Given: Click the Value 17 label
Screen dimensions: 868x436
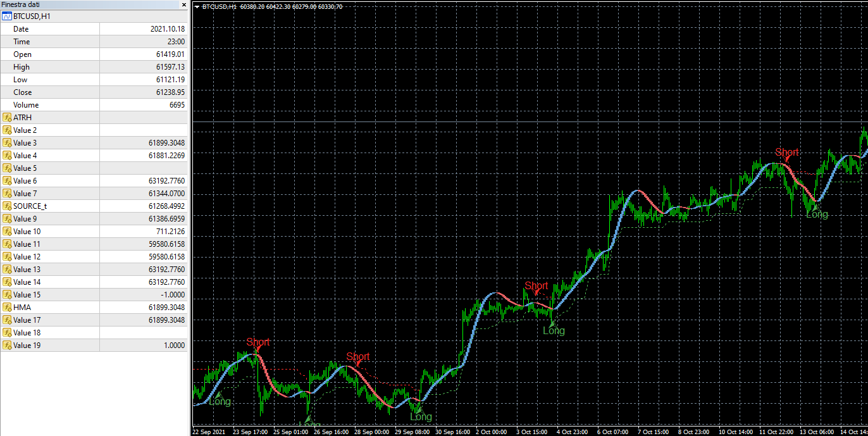Looking at the screenshot, I should tap(27, 320).
